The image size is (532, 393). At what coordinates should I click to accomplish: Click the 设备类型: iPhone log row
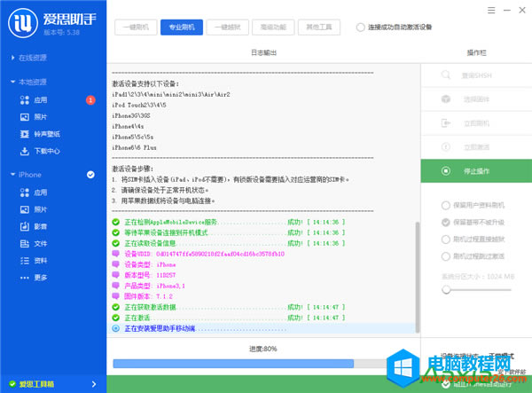click(x=144, y=264)
